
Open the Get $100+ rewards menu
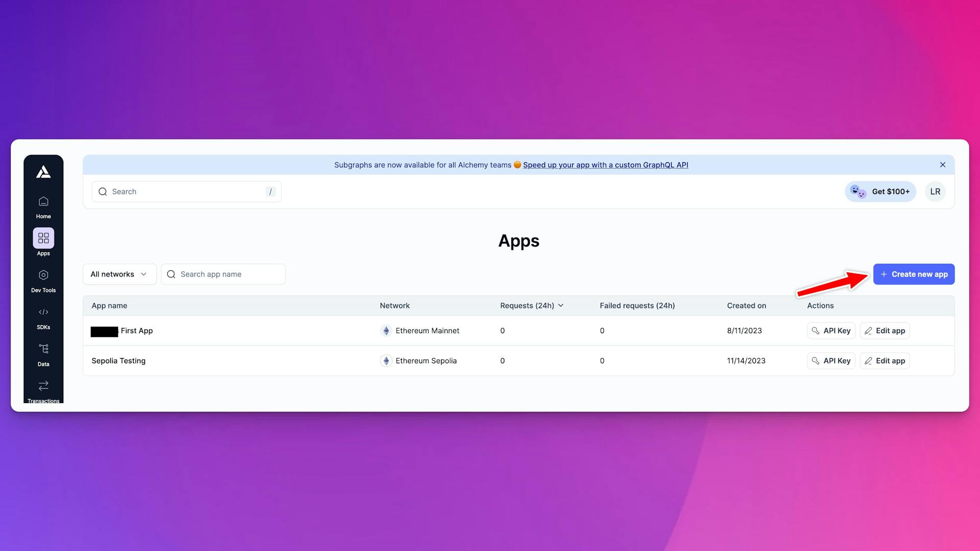pyautogui.click(x=880, y=191)
